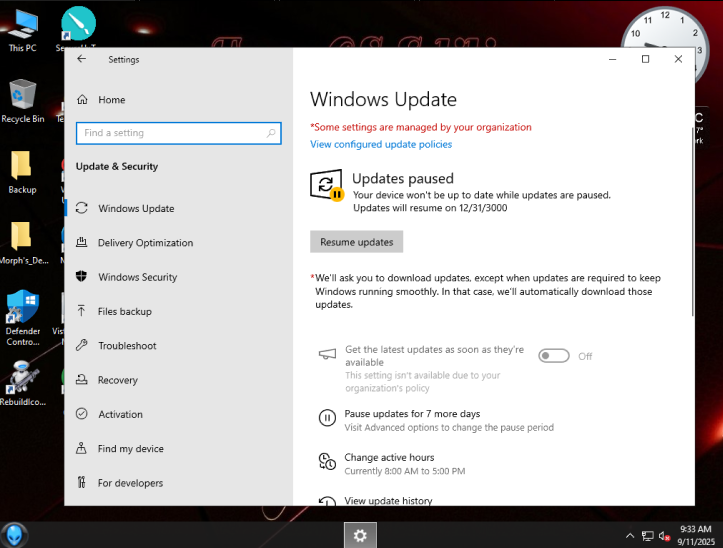Click the Settings gear on the taskbar

pyautogui.click(x=360, y=536)
